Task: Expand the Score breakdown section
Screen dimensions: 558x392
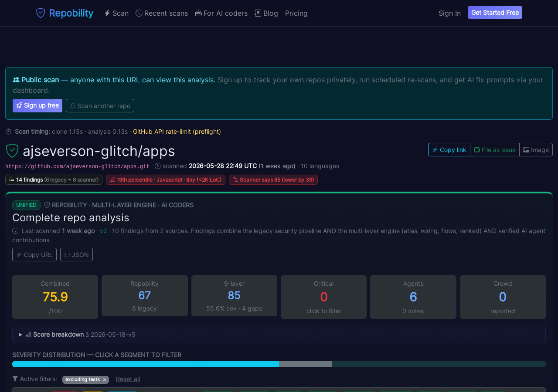Action: [279, 335]
